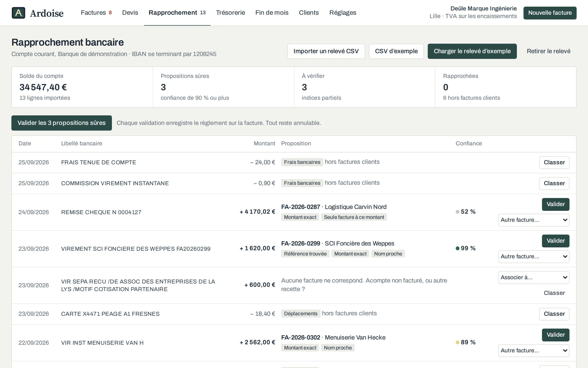The height and width of the screenshot is (368, 588).
Task: Go to the Devis tab
Action: point(130,13)
